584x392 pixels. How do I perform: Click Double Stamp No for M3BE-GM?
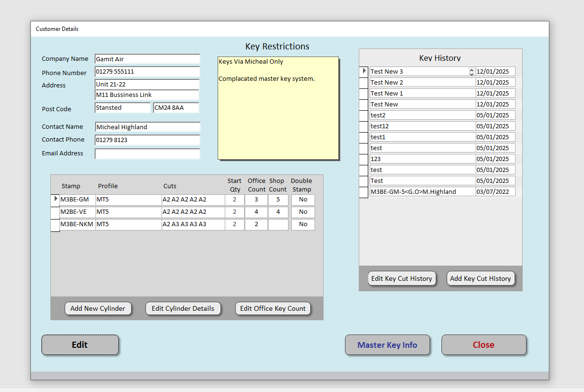pyautogui.click(x=303, y=200)
